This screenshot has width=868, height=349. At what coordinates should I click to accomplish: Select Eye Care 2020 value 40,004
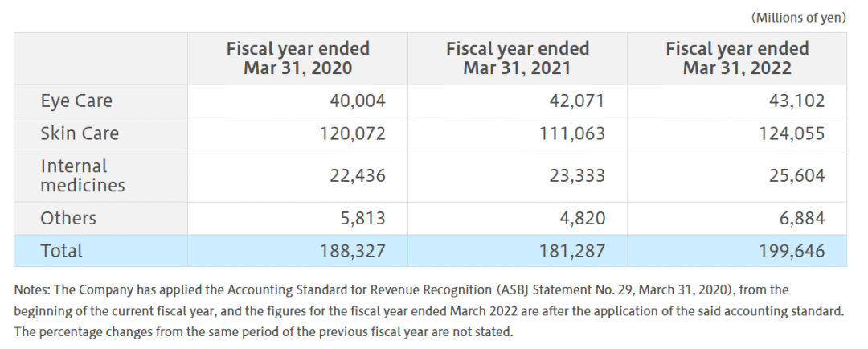(x=358, y=101)
